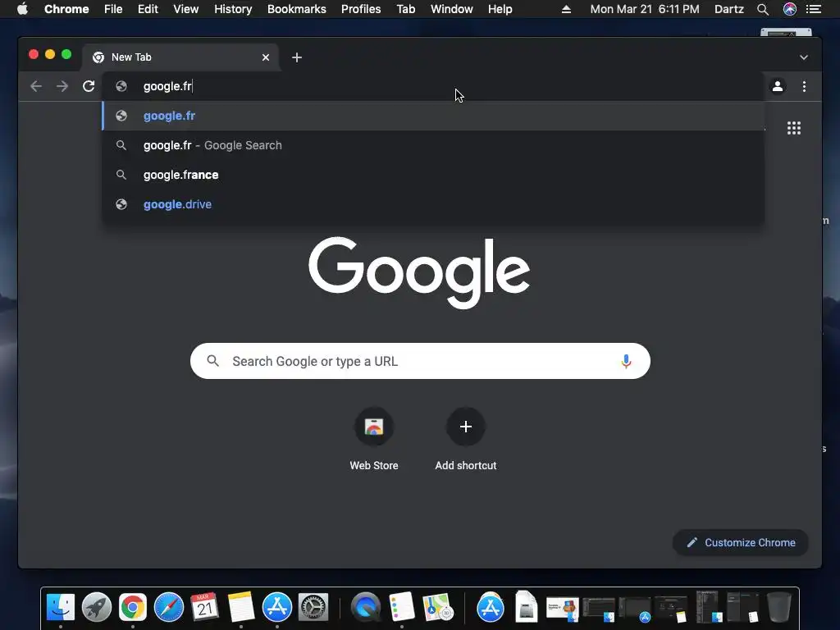
Task: Open the Edit menu
Action: coord(148,9)
